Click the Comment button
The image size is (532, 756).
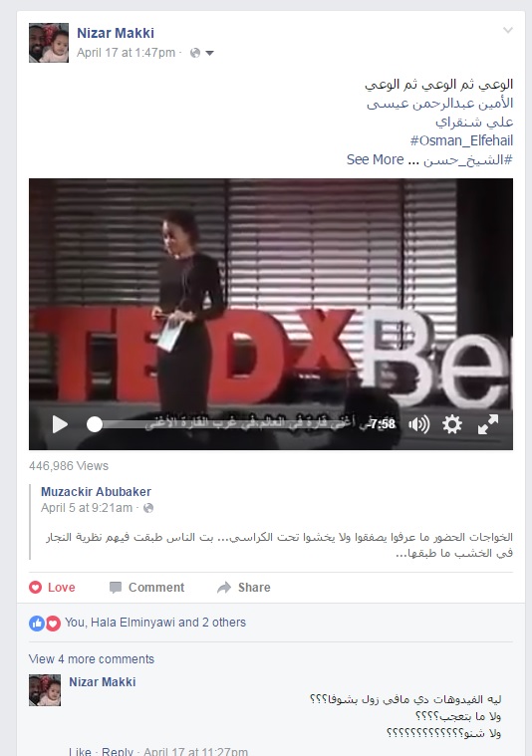[x=147, y=588]
